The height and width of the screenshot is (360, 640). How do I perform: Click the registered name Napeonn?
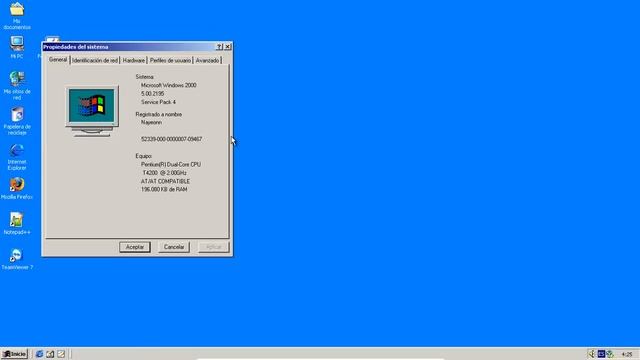pyautogui.click(x=151, y=122)
